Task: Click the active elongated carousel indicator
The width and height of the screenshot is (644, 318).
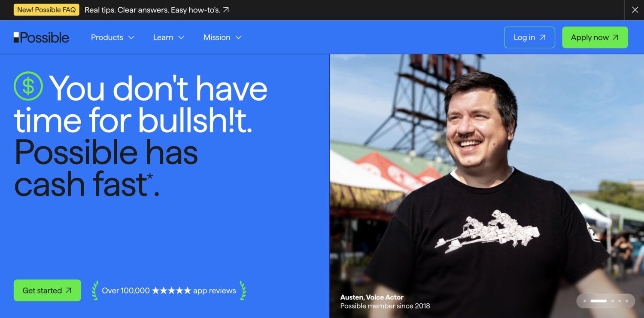Action: tap(598, 301)
